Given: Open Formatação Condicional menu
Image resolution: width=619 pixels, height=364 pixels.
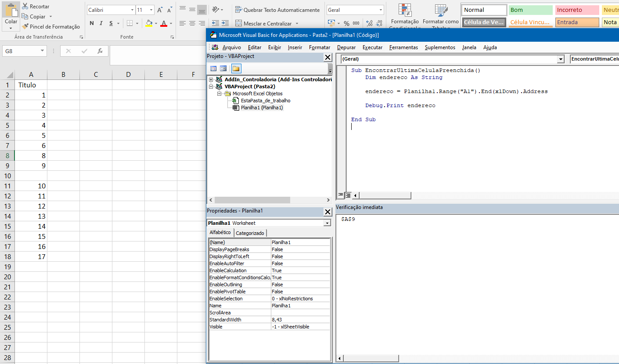Looking at the screenshot, I should 405,16.
